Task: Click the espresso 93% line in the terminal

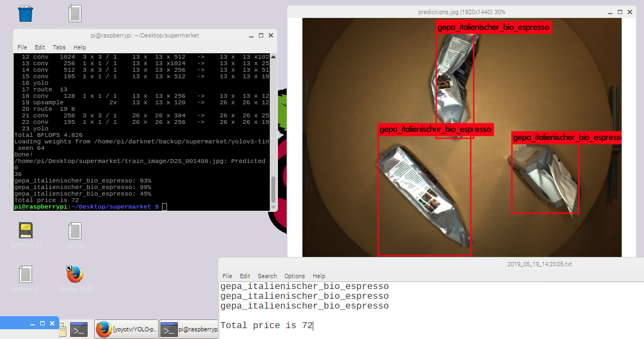Action: coord(83,180)
